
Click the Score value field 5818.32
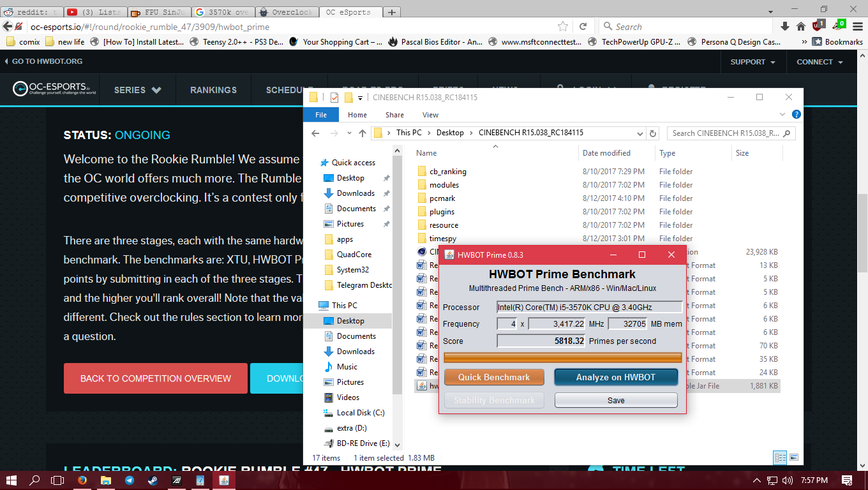pos(541,341)
